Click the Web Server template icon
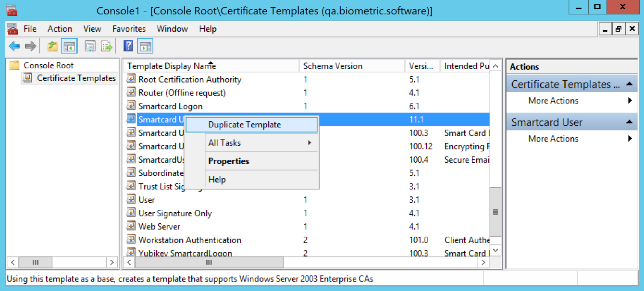 click(x=131, y=227)
